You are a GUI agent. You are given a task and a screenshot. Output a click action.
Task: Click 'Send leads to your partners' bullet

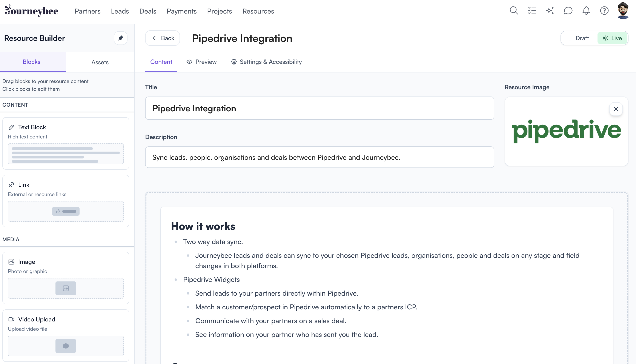pos(277,293)
